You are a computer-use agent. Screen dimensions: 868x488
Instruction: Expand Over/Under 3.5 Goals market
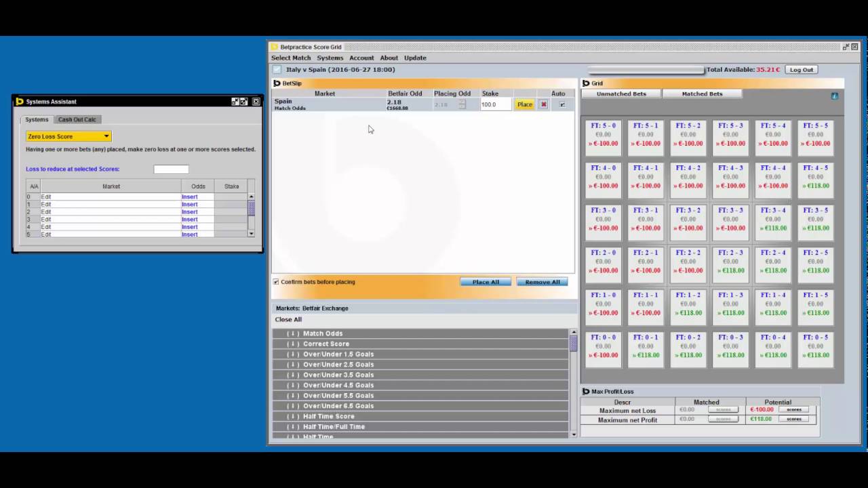(420, 375)
